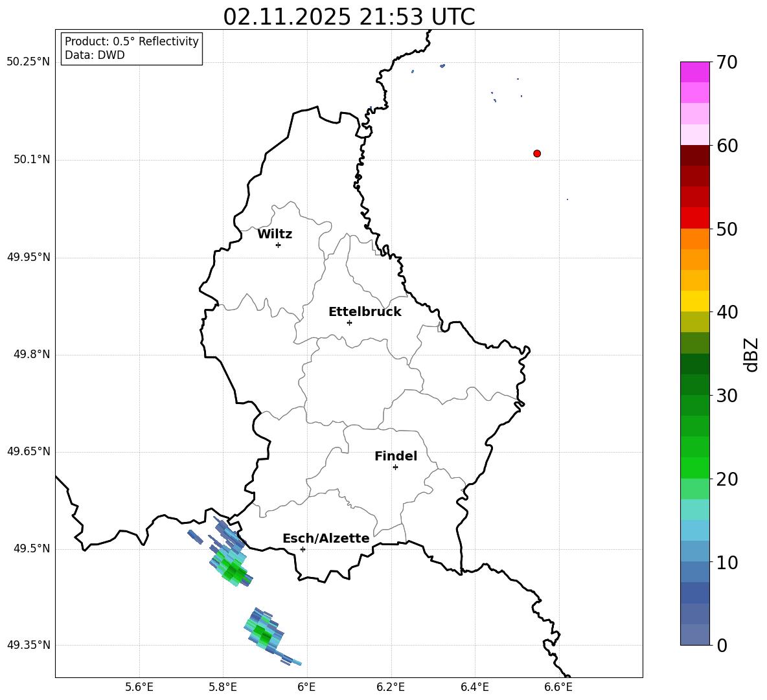This screenshot has height=700, width=767.
Task: Click latitude label 50.1°N
Action: 32,159
